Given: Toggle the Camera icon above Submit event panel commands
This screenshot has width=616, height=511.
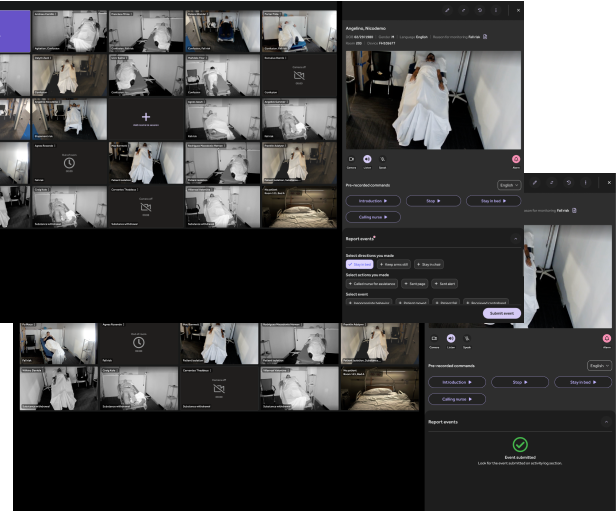Looking at the screenshot, I should click(351, 159).
